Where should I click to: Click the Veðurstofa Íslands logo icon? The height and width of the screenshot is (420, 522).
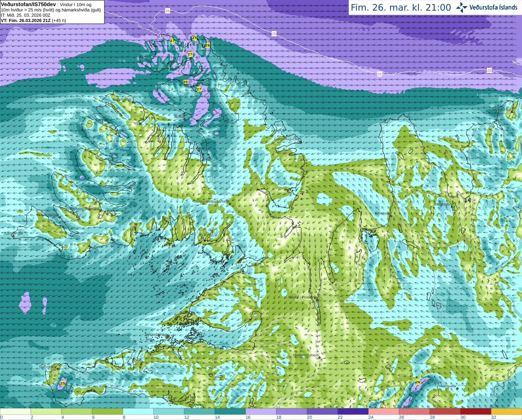462,7
